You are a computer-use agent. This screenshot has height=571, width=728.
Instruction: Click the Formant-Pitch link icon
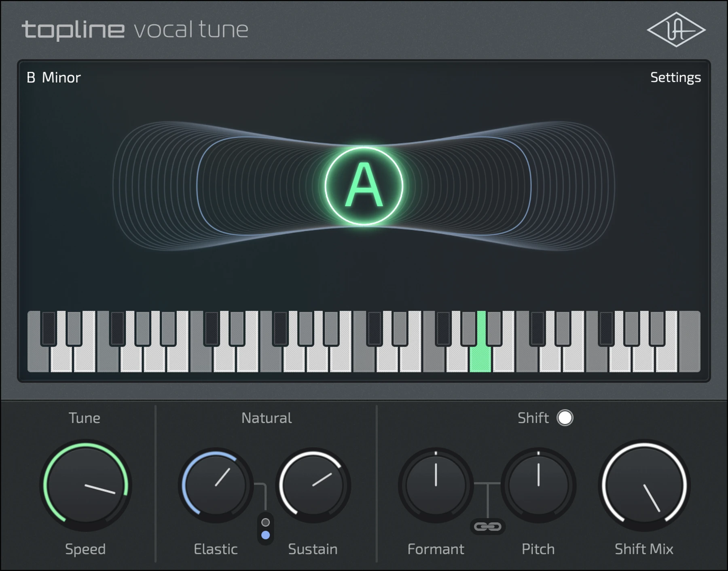pyautogui.click(x=487, y=526)
